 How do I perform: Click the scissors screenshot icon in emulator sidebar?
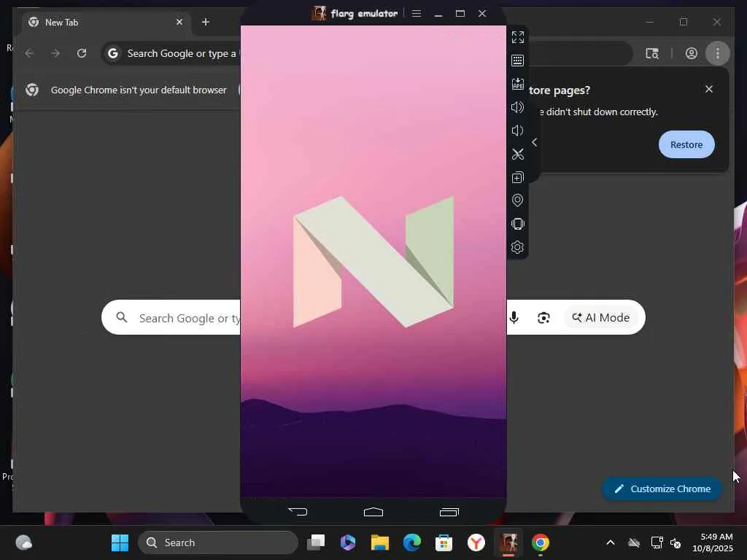point(517,154)
